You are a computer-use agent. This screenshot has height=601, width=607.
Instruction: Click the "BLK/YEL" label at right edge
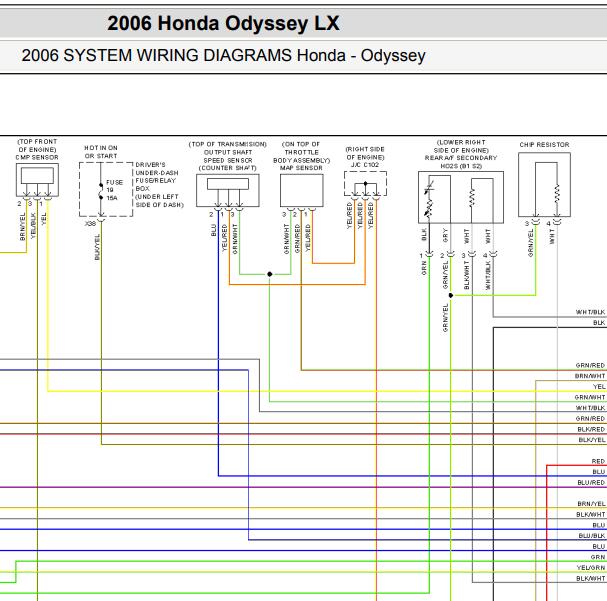[x=592, y=440]
